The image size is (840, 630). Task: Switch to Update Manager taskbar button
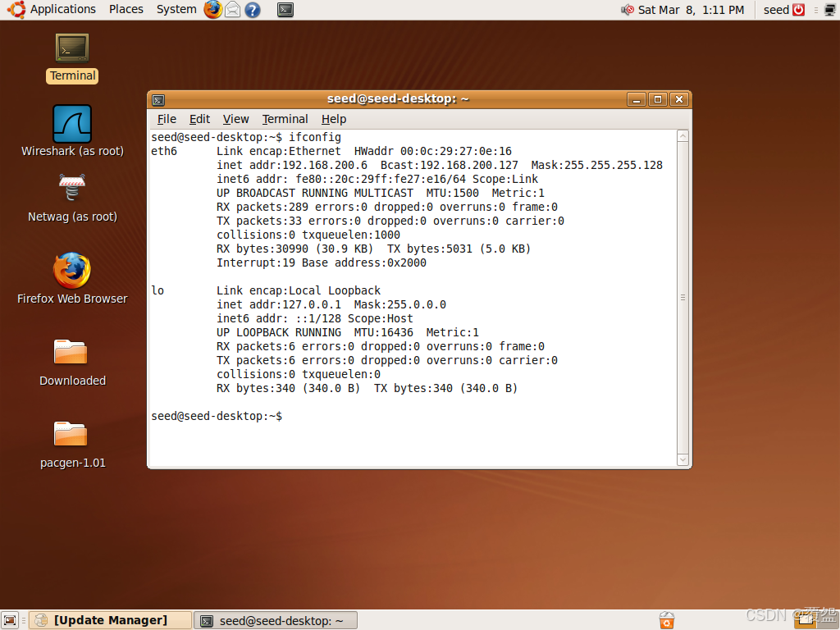[x=110, y=620]
